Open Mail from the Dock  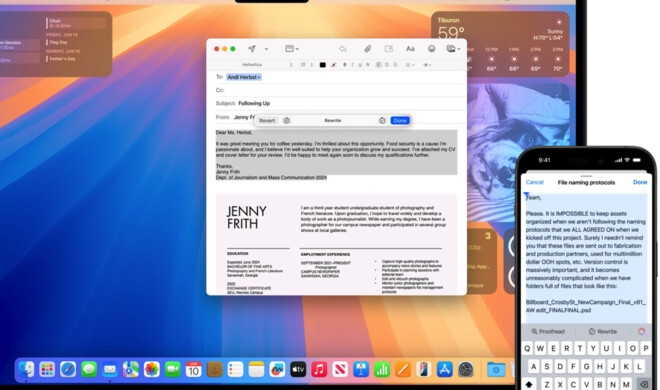[110, 369]
